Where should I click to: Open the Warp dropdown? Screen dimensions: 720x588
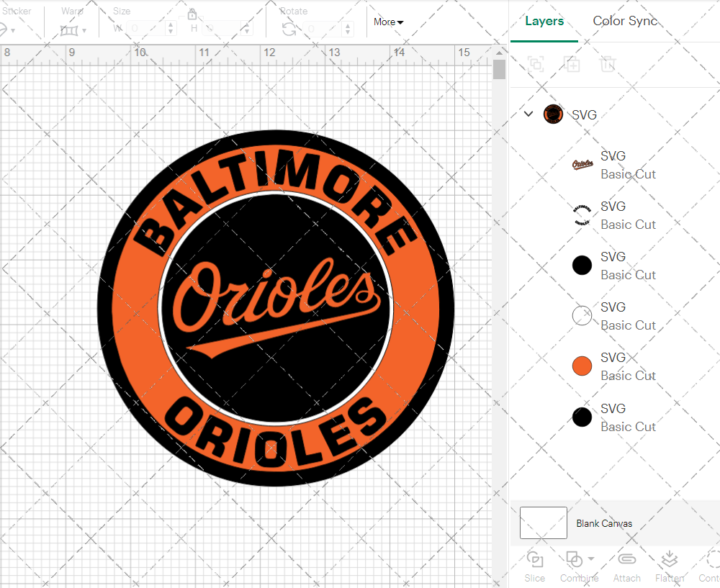73,30
